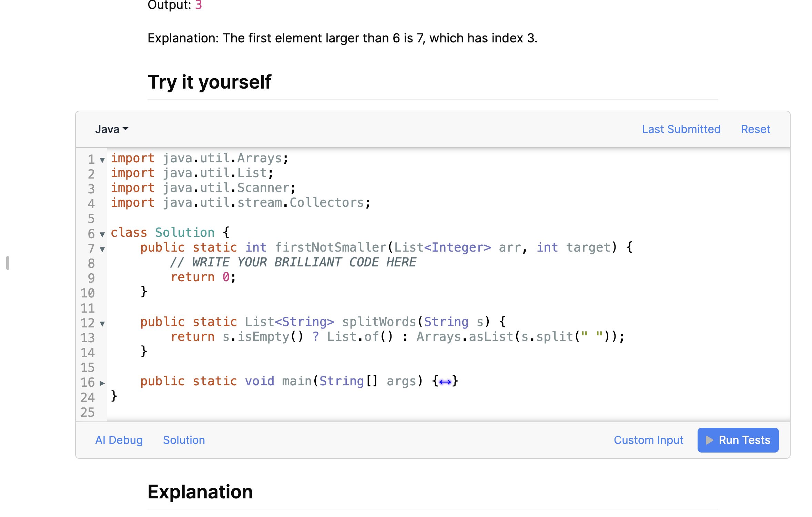Place cursor on the return 0 line
This screenshot has width=812, height=517.
click(x=203, y=277)
